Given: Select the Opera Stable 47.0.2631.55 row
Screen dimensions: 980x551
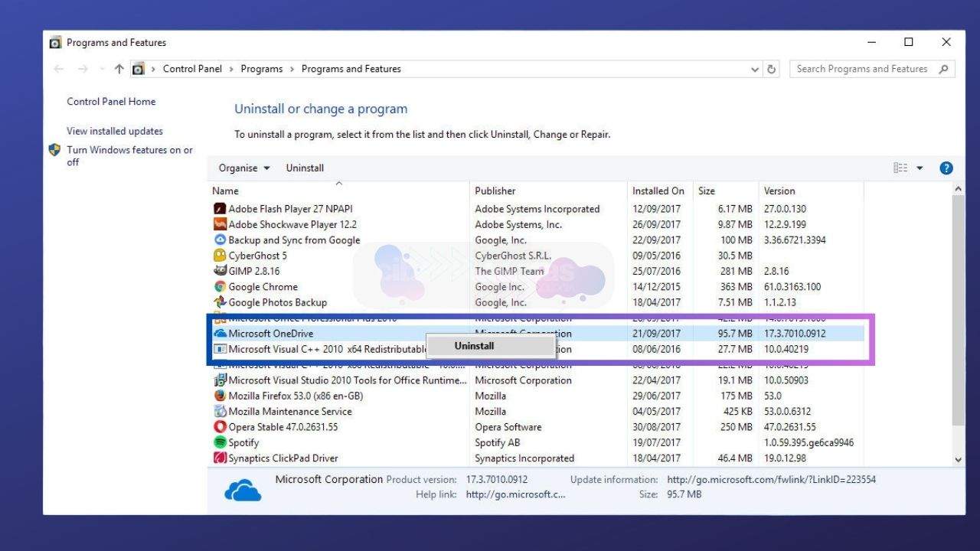Looking at the screenshot, I should tap(537, 427).
